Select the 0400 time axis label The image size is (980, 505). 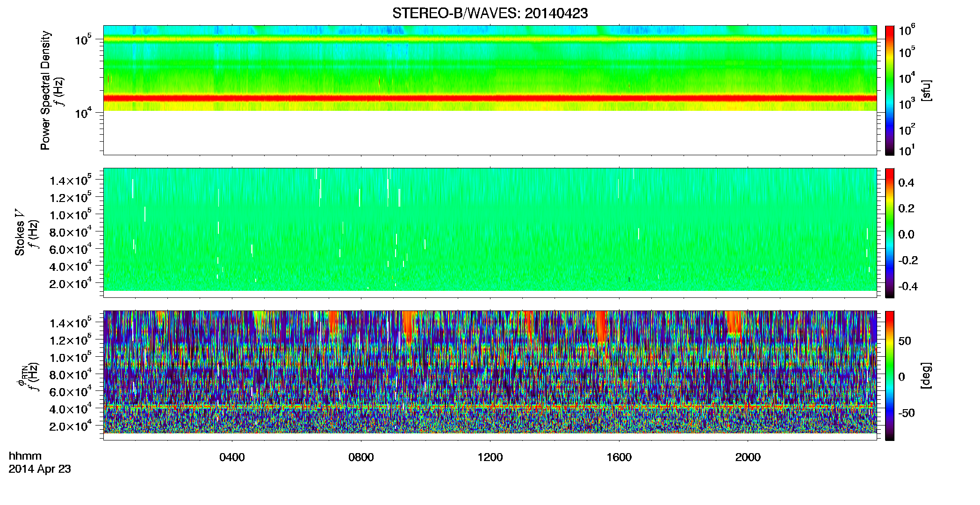[x=232, y=457]
